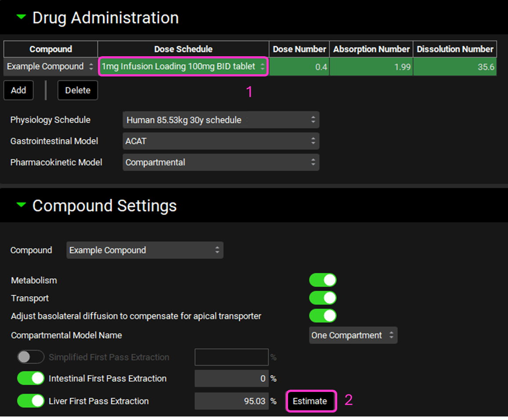This screenshot has height=420, width=508.
Task: Open Example Compound dropdown in table row
Action: [x=50, y=67]
